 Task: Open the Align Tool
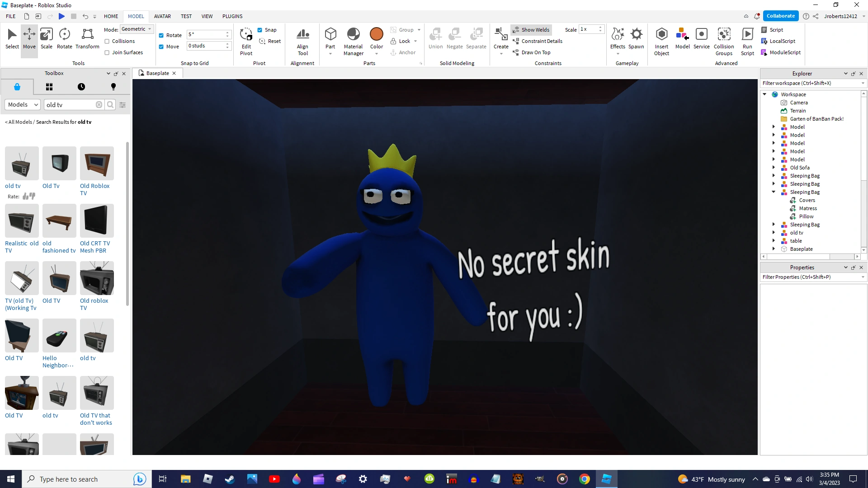[x=302, y=41]
